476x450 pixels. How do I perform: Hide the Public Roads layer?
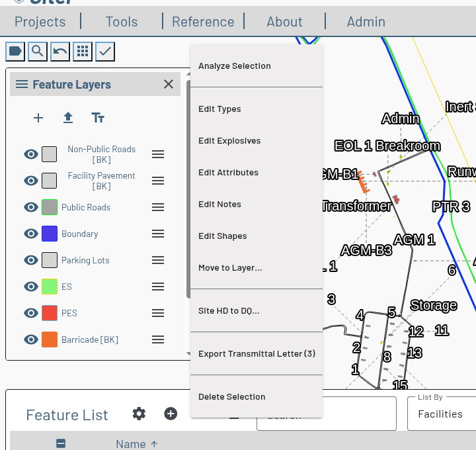[31, 207]
